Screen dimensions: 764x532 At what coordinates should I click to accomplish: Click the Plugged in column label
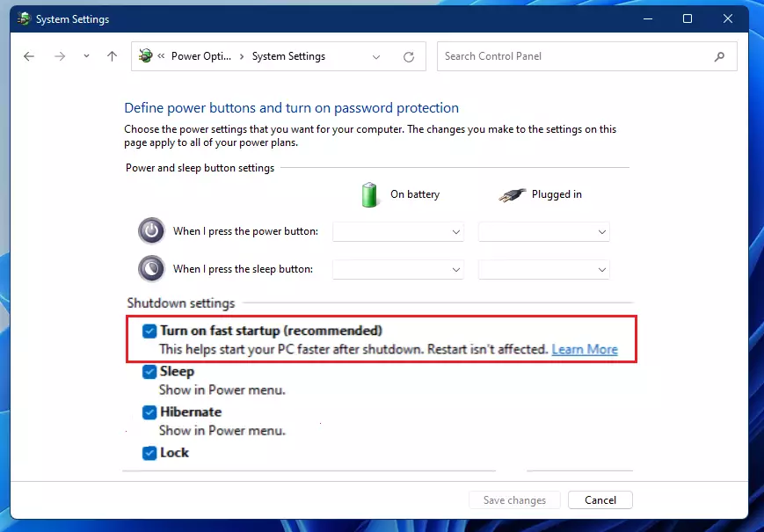[x=557, y=194]
